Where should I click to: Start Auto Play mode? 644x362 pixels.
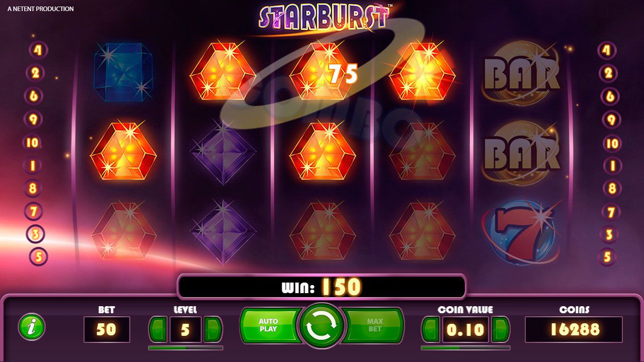click(270, 325)
